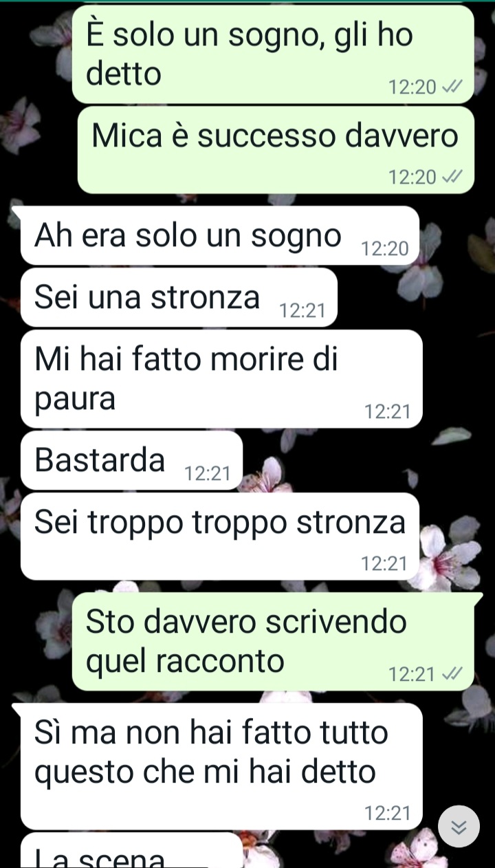Tap the timestamp under "Sei troppo troppo stronza"
This screenshot has width=495, height=868.
(x=385, y=564)
